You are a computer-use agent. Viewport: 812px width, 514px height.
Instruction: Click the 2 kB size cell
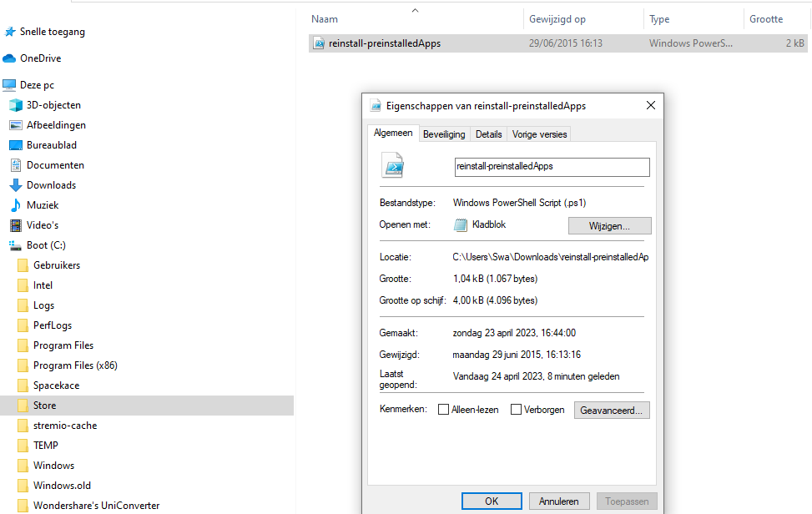coord(795,43)
